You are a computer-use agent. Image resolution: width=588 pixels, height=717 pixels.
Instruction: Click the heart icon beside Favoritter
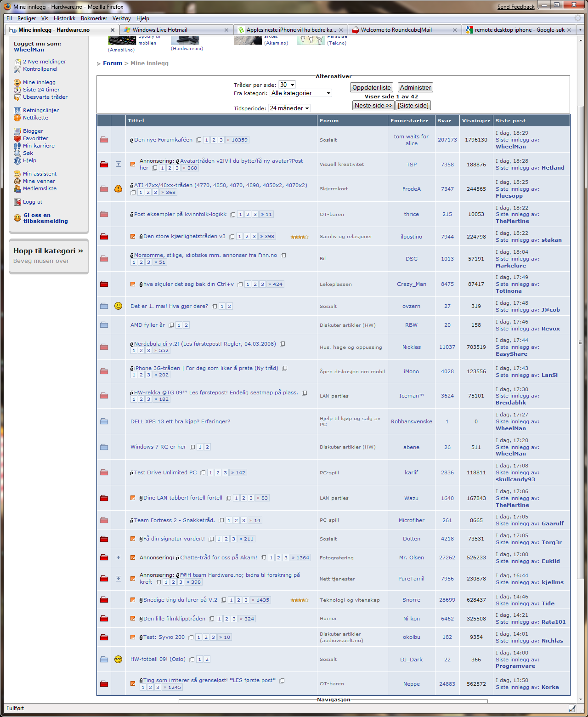(17, 139)
